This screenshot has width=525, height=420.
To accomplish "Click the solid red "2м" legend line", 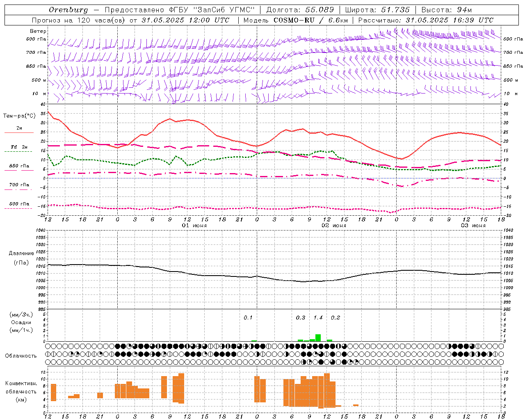I will (x=19, y=132).
